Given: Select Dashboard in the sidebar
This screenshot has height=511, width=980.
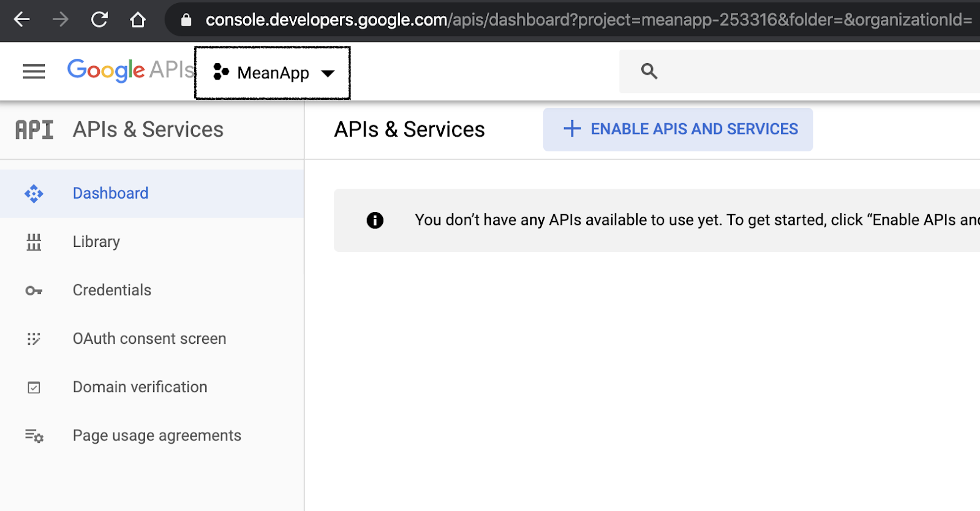Looking at the screenshot, I should pos(110,194).
